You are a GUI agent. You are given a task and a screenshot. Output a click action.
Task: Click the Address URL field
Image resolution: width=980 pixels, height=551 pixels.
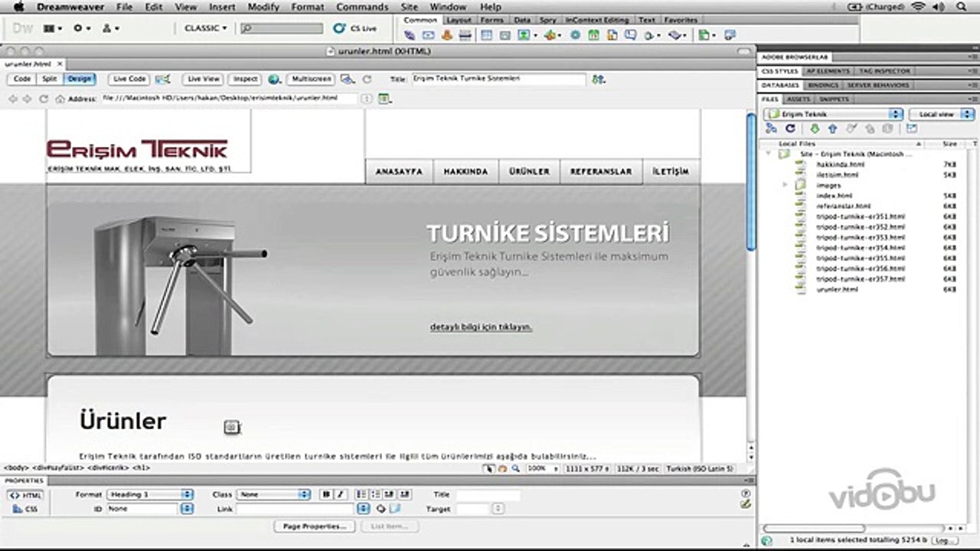click(229, 99)
